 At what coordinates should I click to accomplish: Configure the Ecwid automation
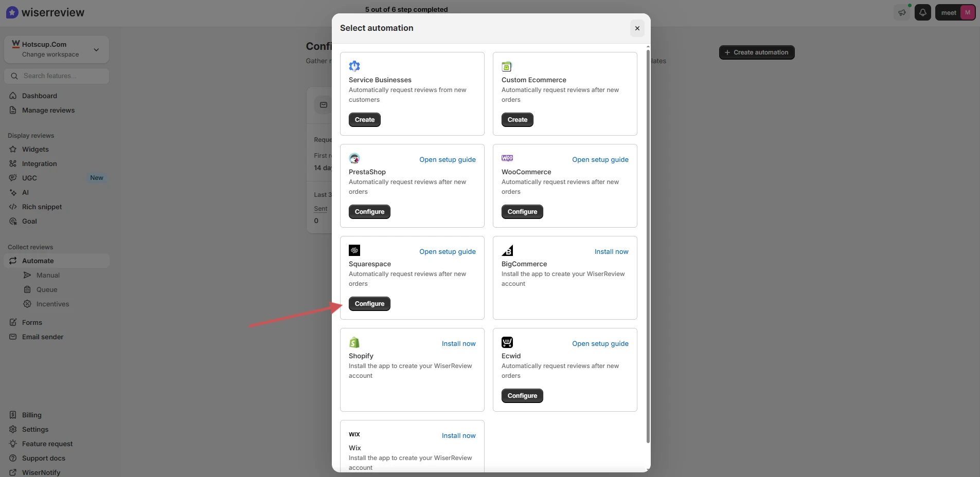(x=522, y=396)
